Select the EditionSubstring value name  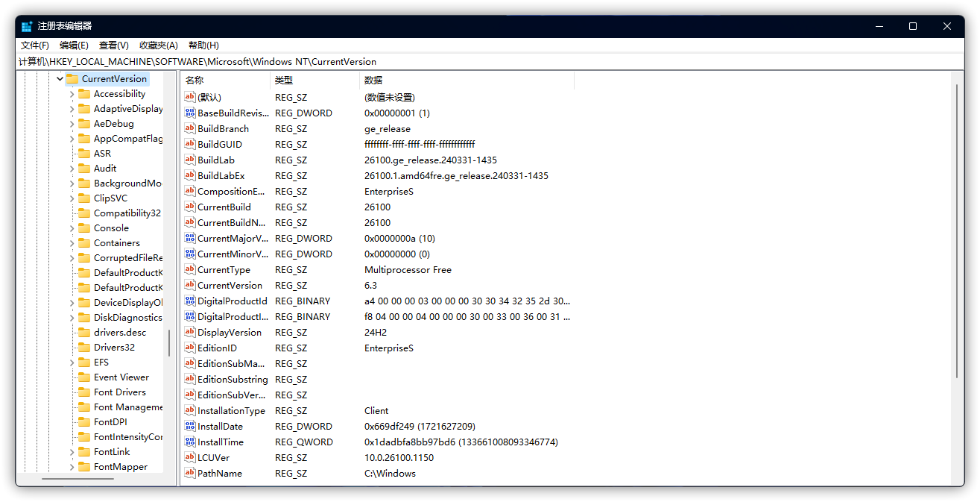pos(233,379)
